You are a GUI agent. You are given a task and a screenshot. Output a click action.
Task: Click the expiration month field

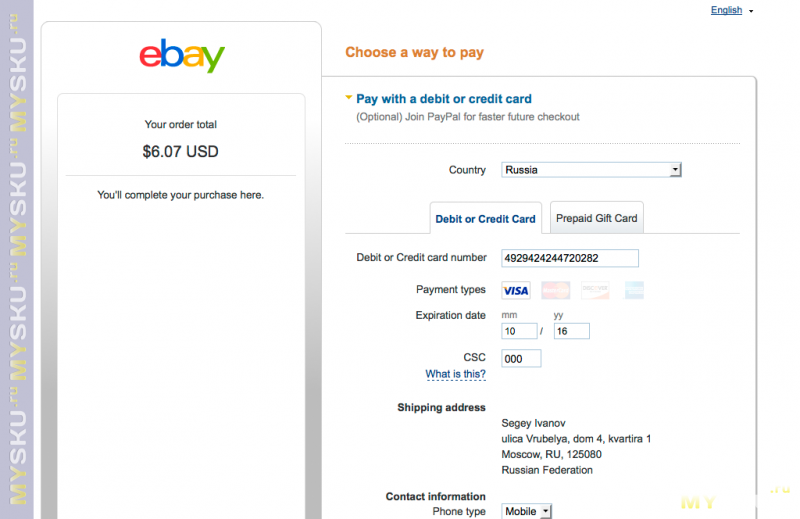click(519, 331)
